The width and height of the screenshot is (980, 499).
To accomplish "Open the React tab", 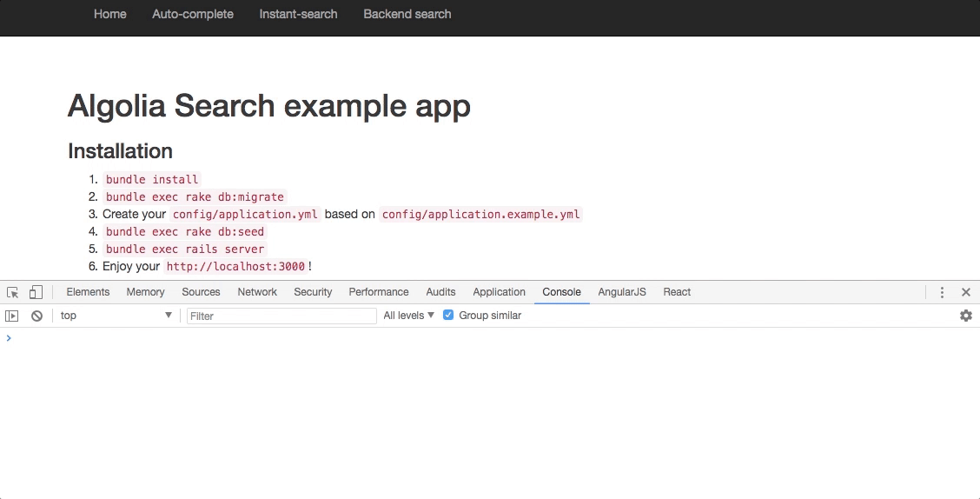I will (677, 292).
